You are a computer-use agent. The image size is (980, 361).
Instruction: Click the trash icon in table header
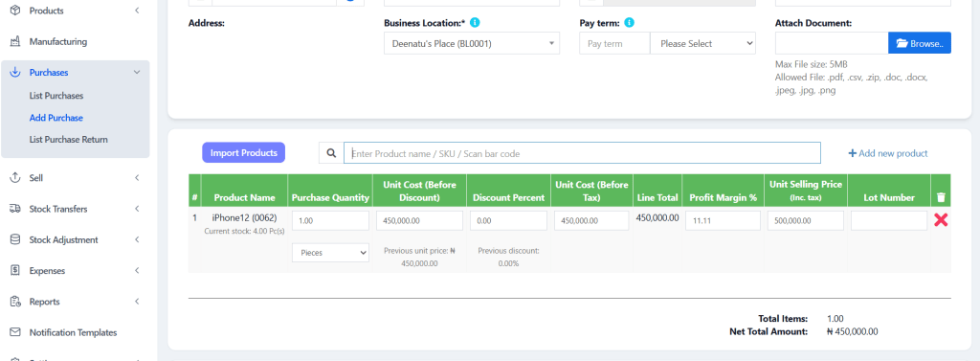point(941,197)
